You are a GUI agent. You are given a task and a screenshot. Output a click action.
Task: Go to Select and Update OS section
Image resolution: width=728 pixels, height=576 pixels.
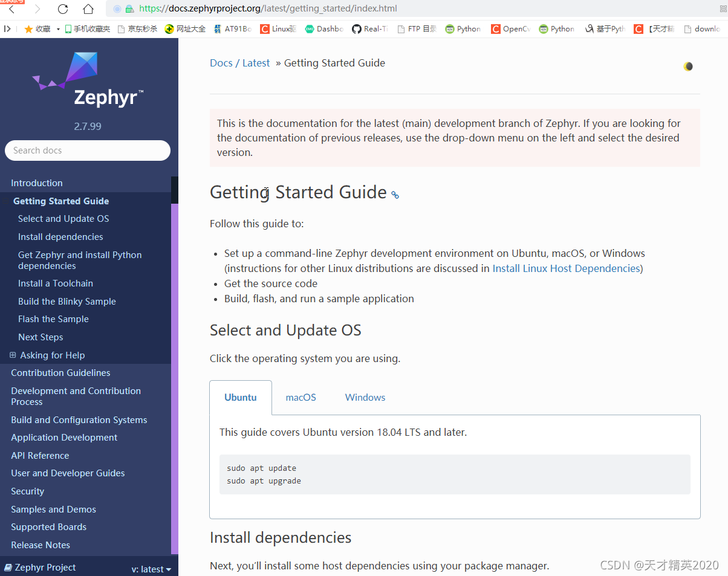pyautogui.click(x=63, y=219)
